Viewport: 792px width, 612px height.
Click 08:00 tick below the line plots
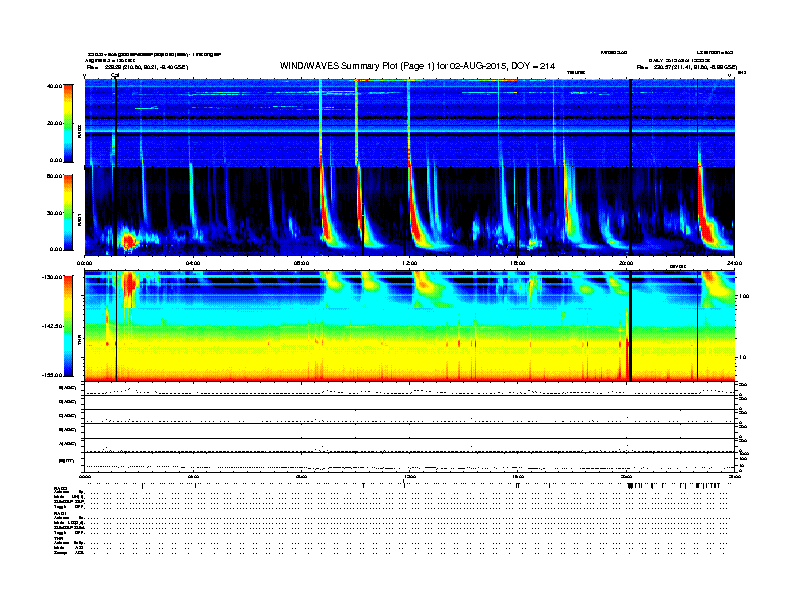301,476
